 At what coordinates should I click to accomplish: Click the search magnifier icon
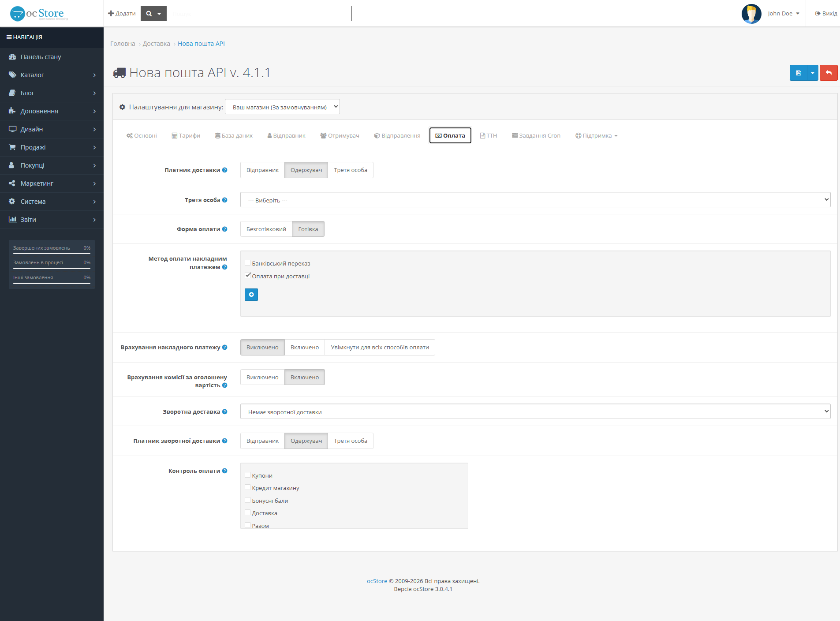149,14
